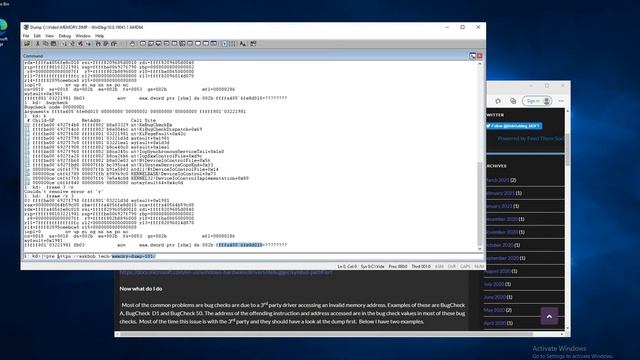Click the Favorites icon in browser toolbar
Image resolution: width=640 pixels, height=360 pixels.
click(x=498, y=101)
